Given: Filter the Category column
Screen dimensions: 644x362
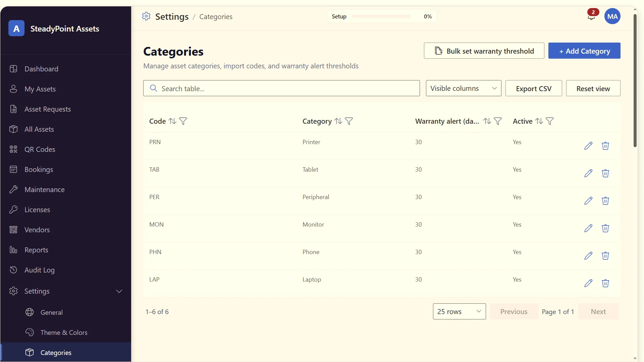Looking at the screenshot, I should coord(349,121).
